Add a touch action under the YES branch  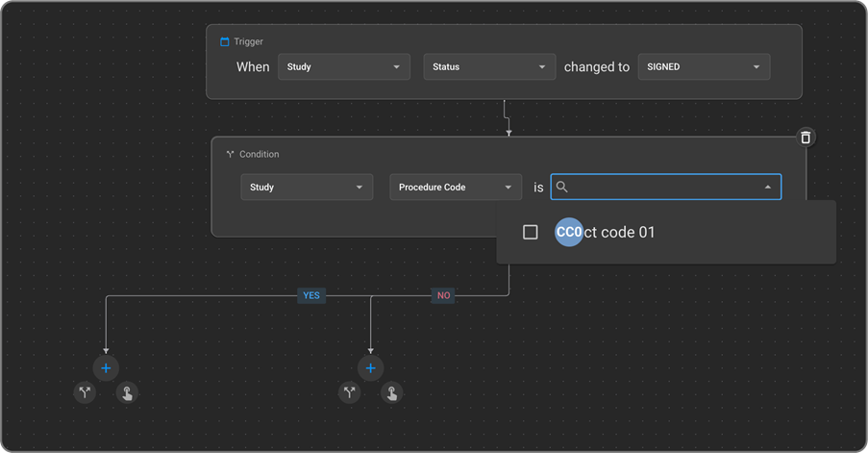pos(127,392)
